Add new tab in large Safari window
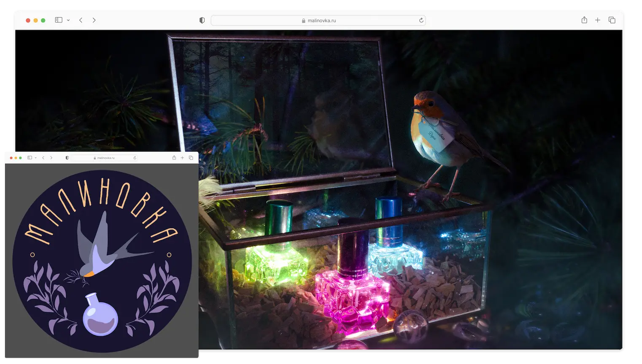The height and width of the screenshot is (364, 642). pyautogui.click(x=598, y=20)
